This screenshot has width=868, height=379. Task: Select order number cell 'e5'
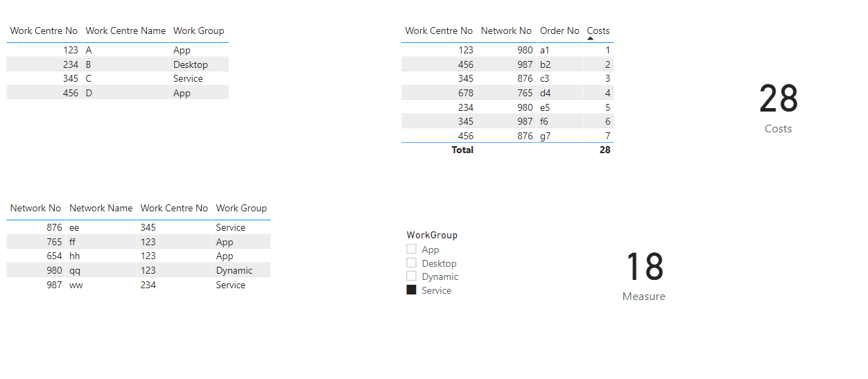[546, 107]
